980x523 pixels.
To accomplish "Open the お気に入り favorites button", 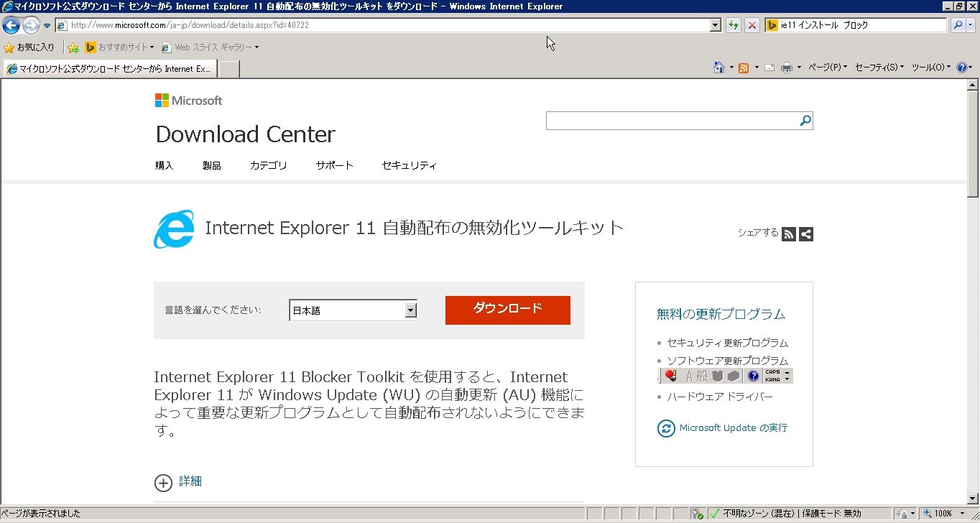I will tap(29, 47).
